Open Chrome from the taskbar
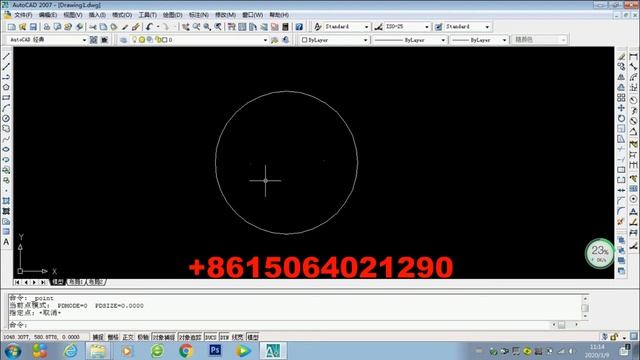Screen dimensions: 640x360 pos(186,351)
